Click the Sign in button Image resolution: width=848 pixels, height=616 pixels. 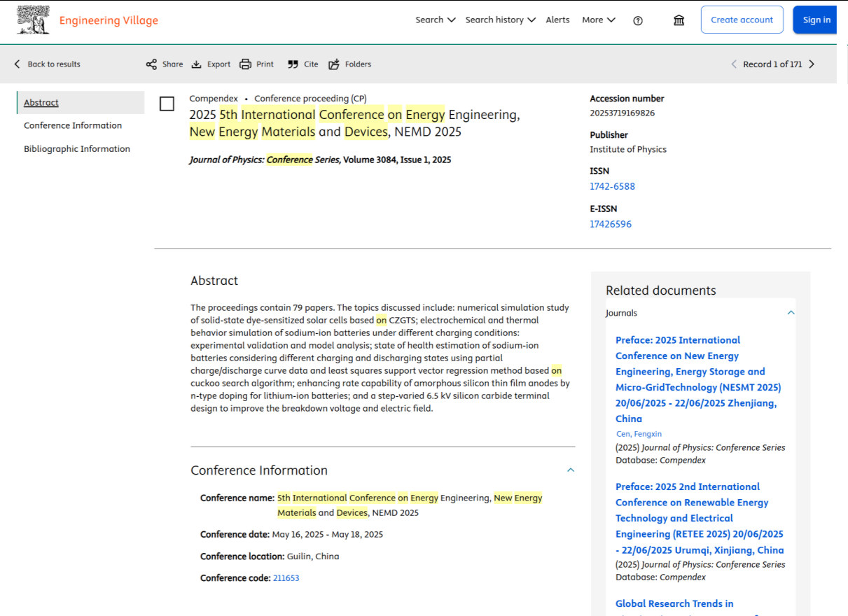[x=816, y=20]
